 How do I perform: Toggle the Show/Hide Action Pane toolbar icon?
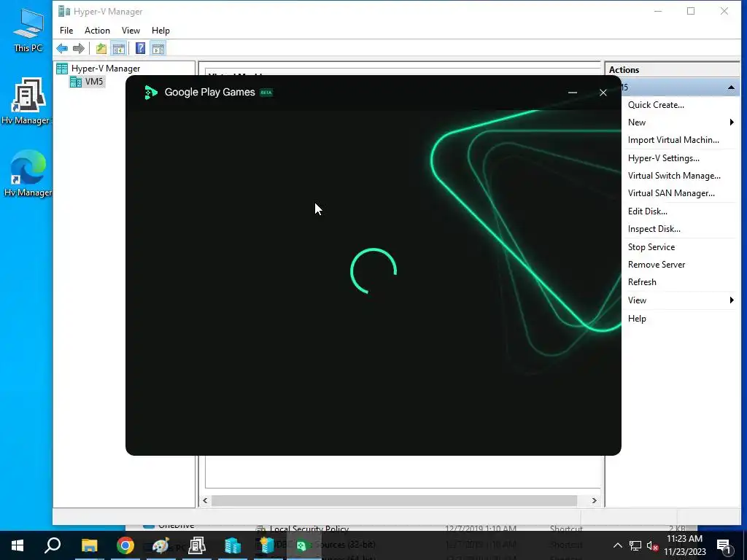point(158,48)
